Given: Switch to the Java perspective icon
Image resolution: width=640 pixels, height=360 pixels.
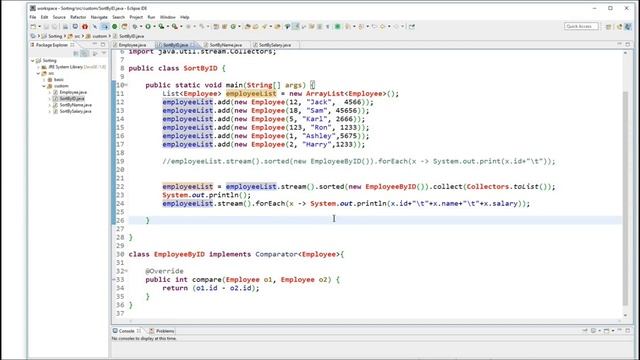Looking at the screenshot, I should (619, 27).
